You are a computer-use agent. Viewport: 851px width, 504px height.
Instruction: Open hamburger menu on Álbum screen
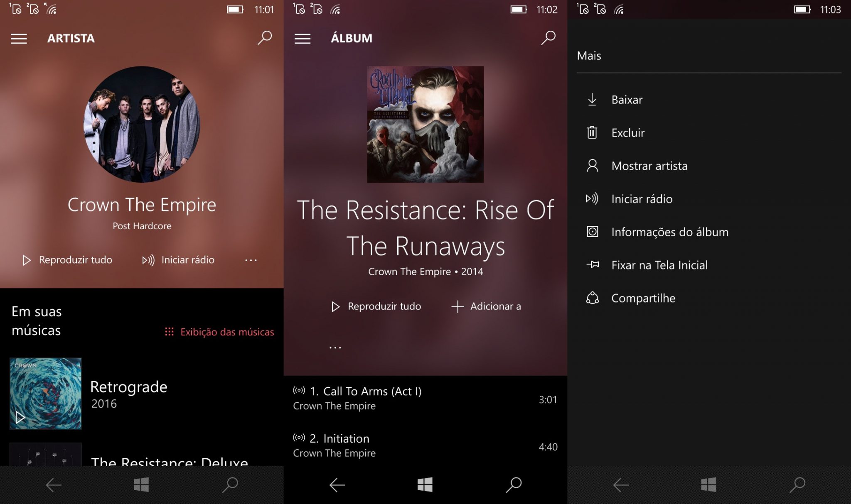point(303,39)
